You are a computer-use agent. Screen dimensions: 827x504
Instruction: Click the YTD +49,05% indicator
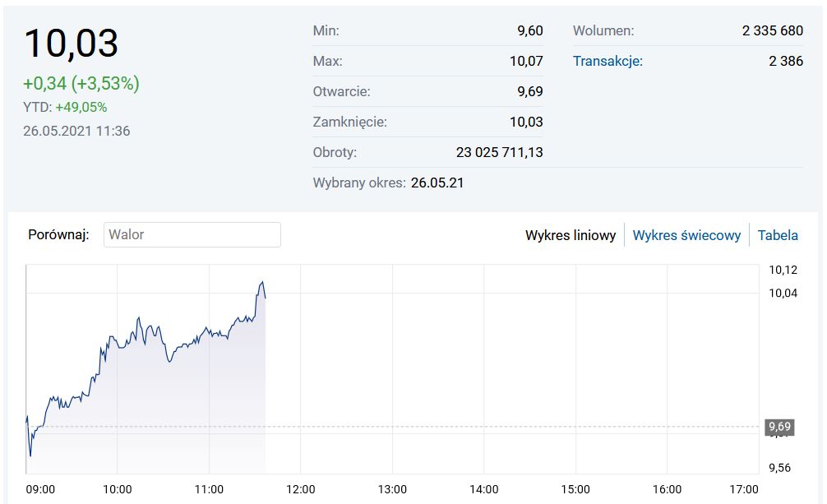[65, 107]
